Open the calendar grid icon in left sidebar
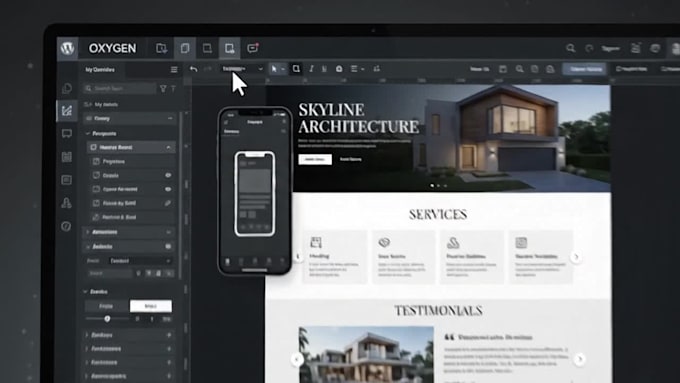Viewport: 680px width, 383px height. (x=67, y=157)
